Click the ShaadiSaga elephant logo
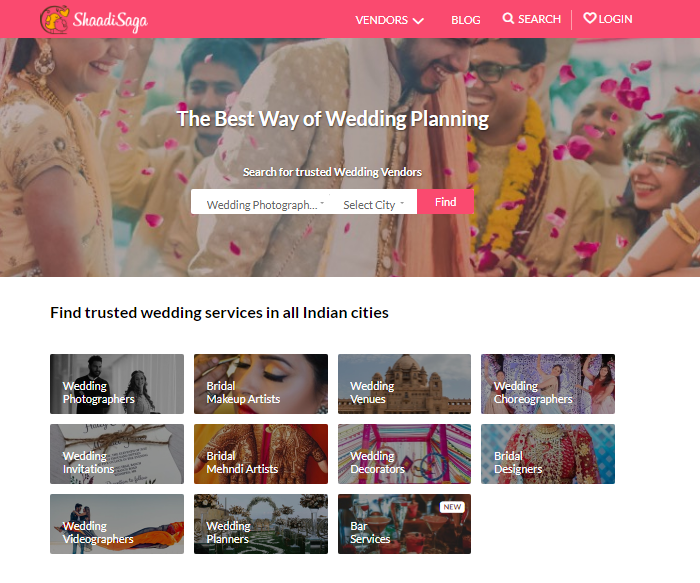Viewport: 700px width, 583px height. (55, 20)
